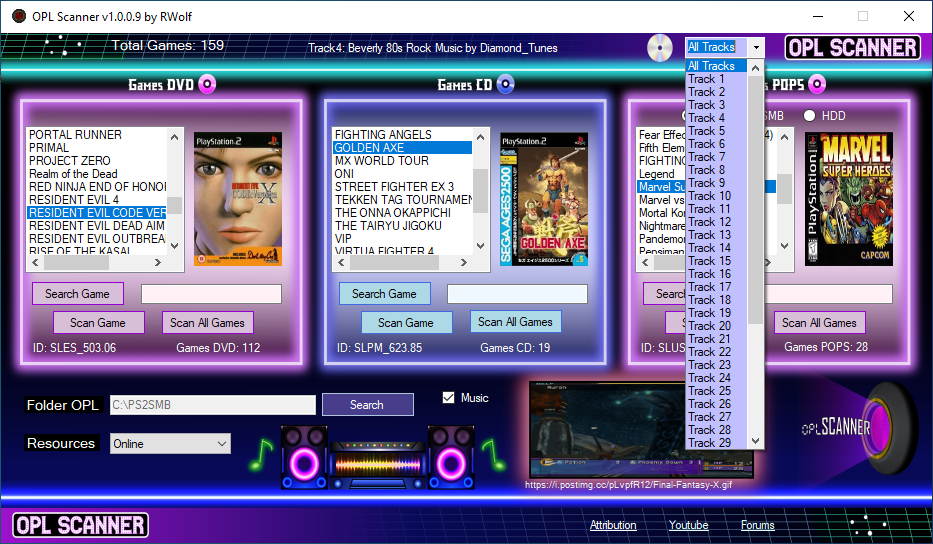This screenshot has height=544, width=933.
Task: Click the right speaker graphic
Action: point(451,457)
